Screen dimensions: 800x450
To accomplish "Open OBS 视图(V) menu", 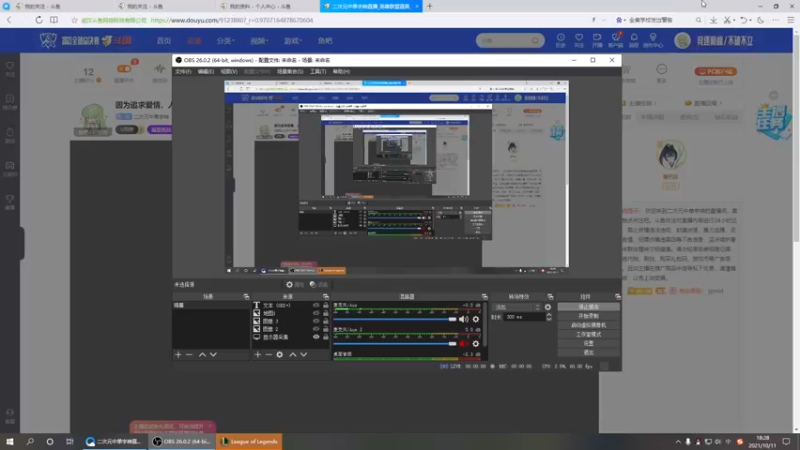I will point(229,71).
